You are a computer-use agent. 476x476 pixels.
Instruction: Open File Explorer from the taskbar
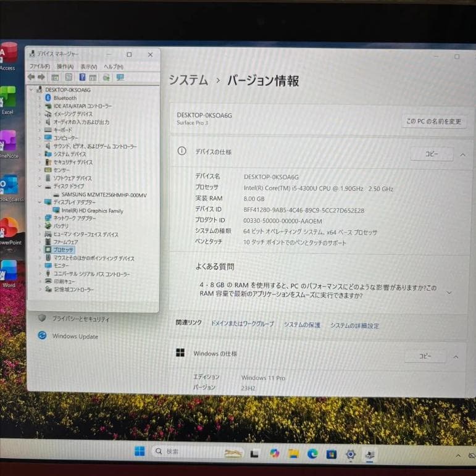pos(293,454)
